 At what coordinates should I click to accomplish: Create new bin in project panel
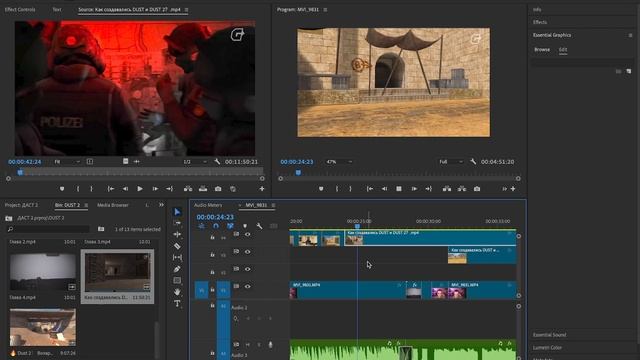coord(101,229)
